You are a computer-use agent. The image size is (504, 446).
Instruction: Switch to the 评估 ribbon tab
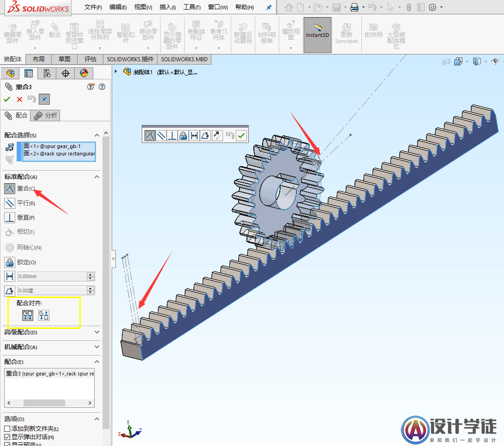pyautogui.click(x=90, y=59)
